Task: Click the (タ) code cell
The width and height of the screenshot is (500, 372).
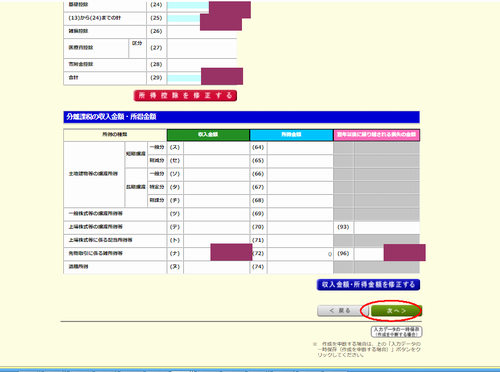Action: coord(175,187)
